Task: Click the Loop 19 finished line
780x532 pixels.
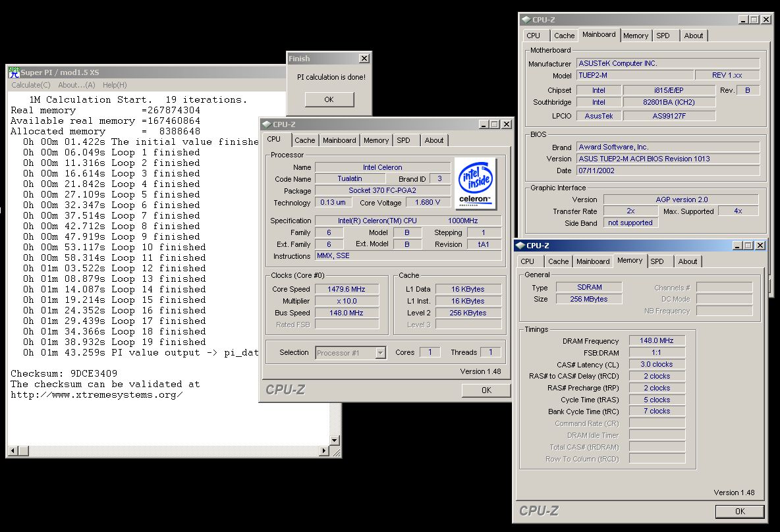Action: coord(115,342)
